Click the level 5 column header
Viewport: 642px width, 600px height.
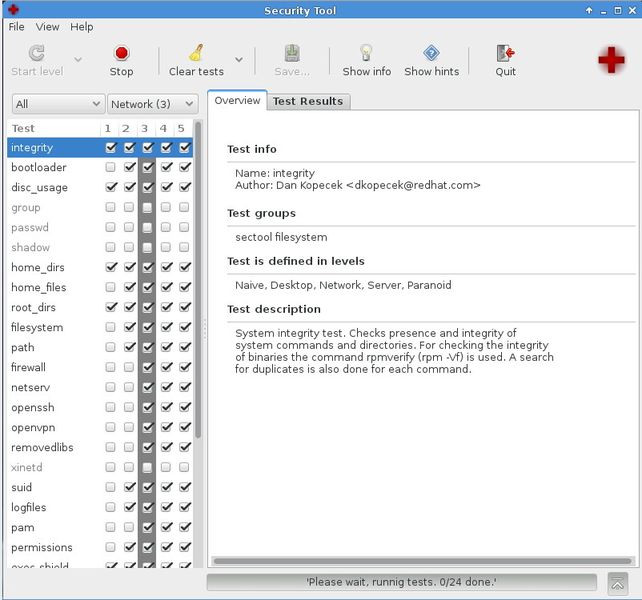pos(181,129)
